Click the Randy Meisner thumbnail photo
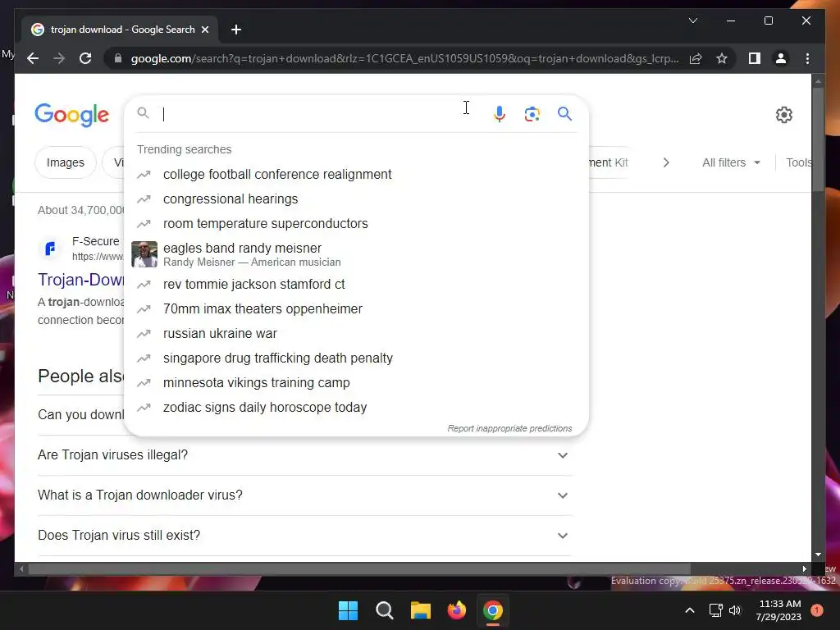The height and width of the screenshot is (630, 840). click(x=144, y=254)
